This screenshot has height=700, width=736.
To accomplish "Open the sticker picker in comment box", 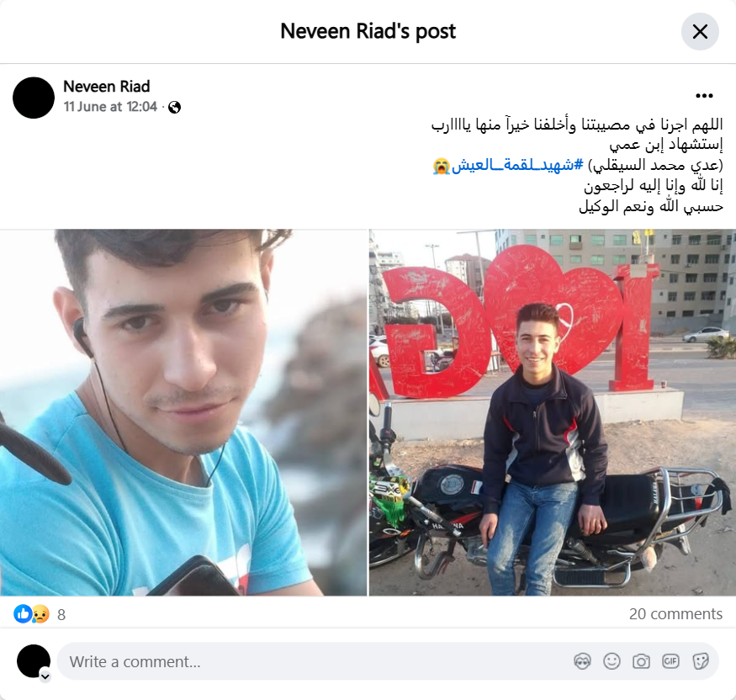I will pyautogui.click(x=700, y=661).
